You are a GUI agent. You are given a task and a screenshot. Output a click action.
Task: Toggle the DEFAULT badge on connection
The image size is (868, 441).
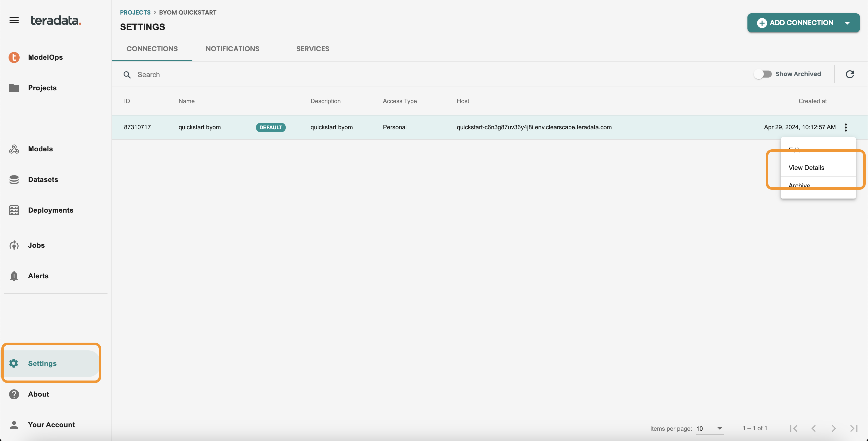pos(270,127)
